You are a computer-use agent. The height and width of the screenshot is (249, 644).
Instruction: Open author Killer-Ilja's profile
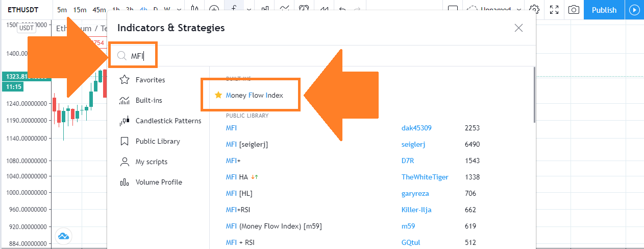[417, 210]
